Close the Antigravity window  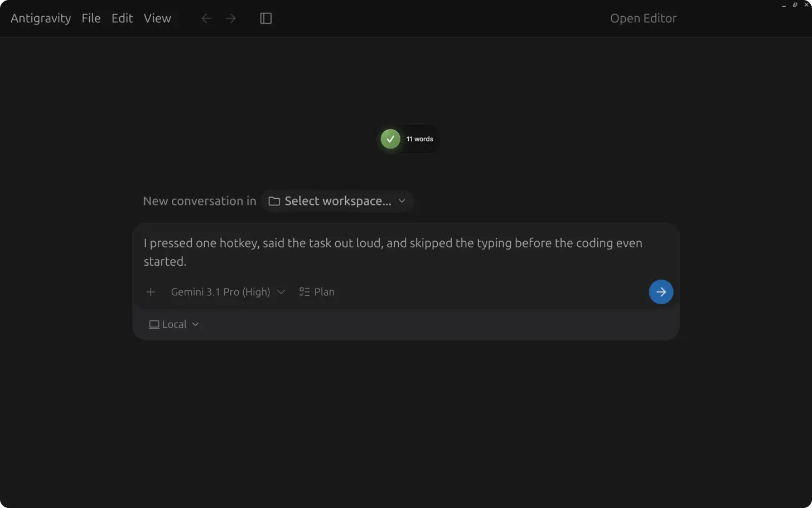point(806,4)
